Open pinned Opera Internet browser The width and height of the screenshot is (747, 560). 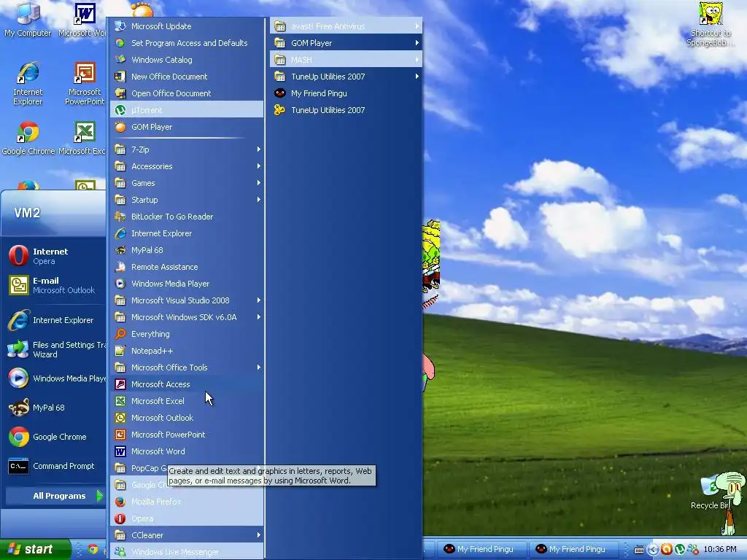[54, 256]
